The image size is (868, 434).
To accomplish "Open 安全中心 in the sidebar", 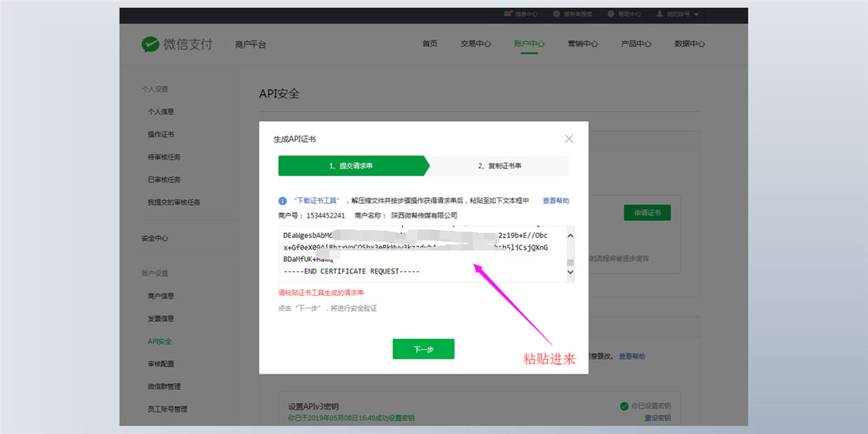I will 155,238.
